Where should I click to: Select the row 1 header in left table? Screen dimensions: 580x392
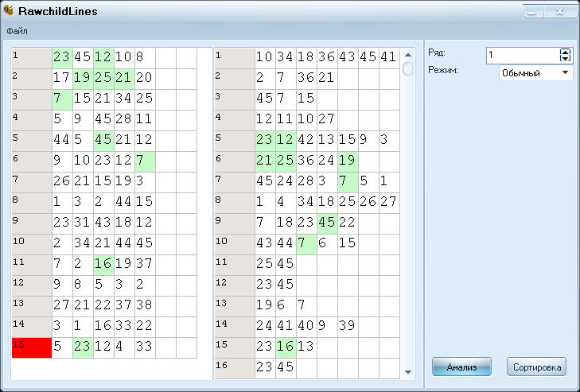tap(32, 58)
